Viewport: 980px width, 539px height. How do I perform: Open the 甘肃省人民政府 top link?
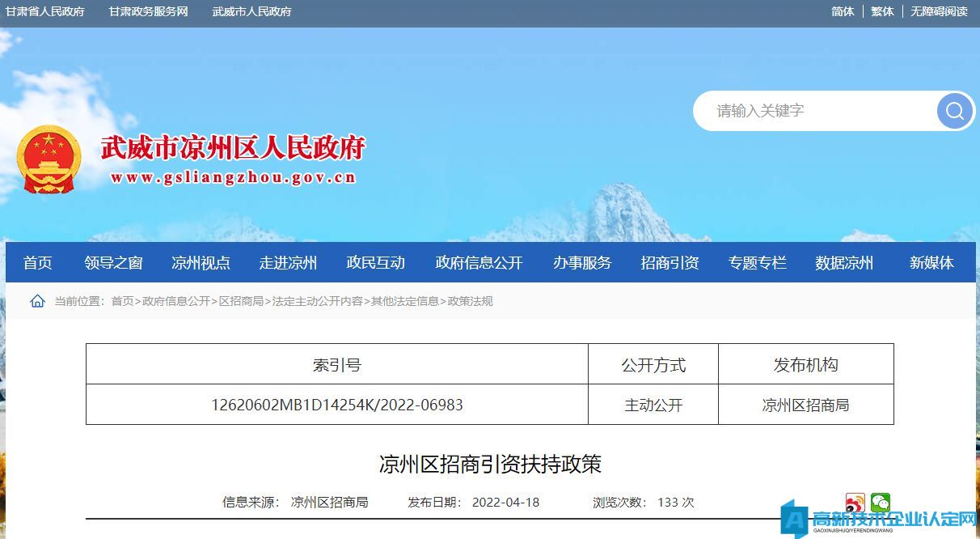[x=45, y=11]
